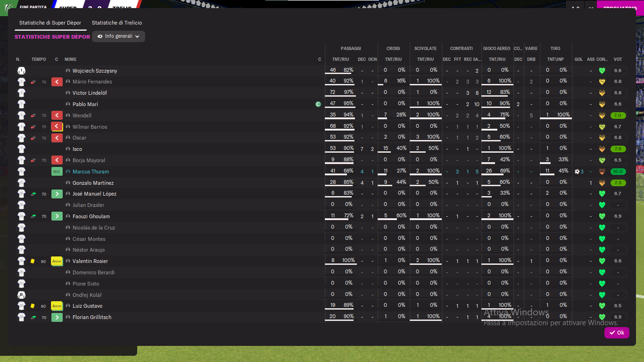The image size is (644, 362).
Task: Open Domenico Berardi's player profile
Action: point(94,273)
